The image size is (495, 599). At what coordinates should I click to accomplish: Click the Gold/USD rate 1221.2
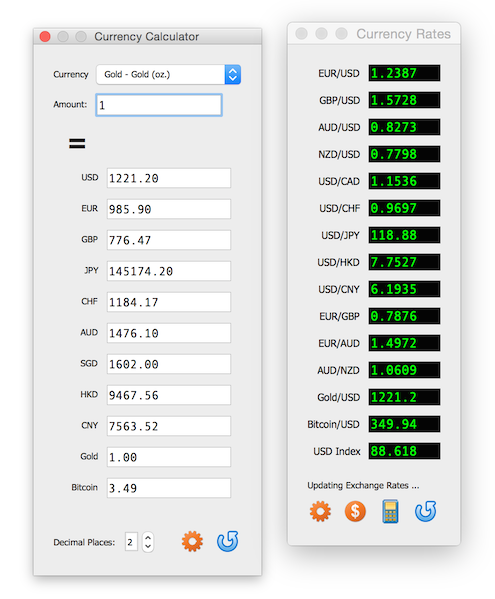click(x=404, y=397)
